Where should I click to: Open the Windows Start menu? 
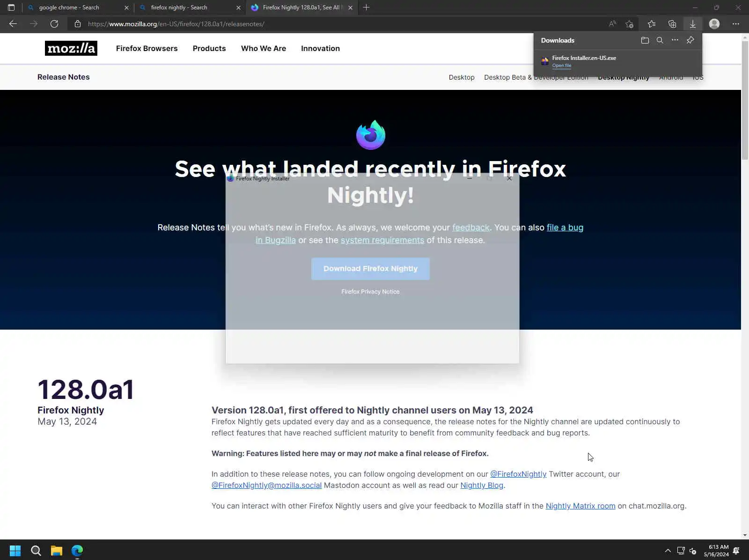pos(15,551)
